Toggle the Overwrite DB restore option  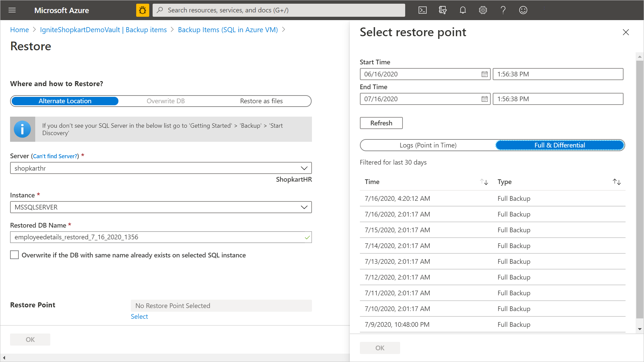click(165, 101)
